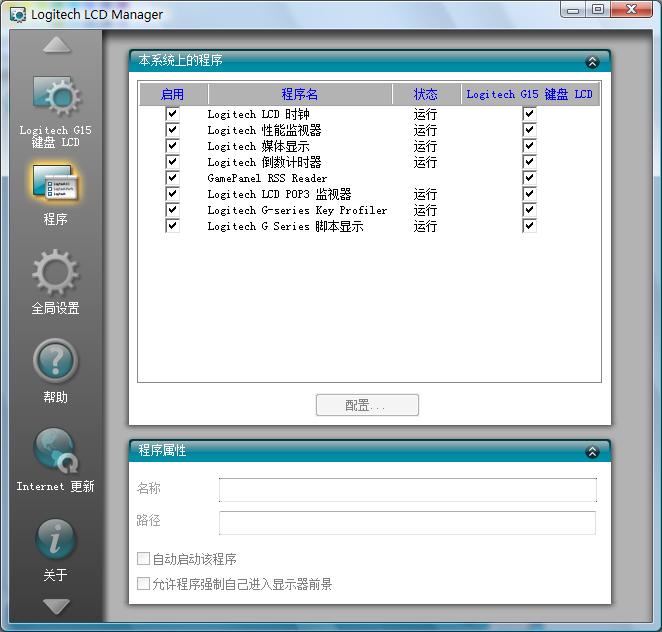Check 允许程序强制自己进入显示器前景 option
The height and width of the screenshot is (632, 662).
tap(144, 584)
